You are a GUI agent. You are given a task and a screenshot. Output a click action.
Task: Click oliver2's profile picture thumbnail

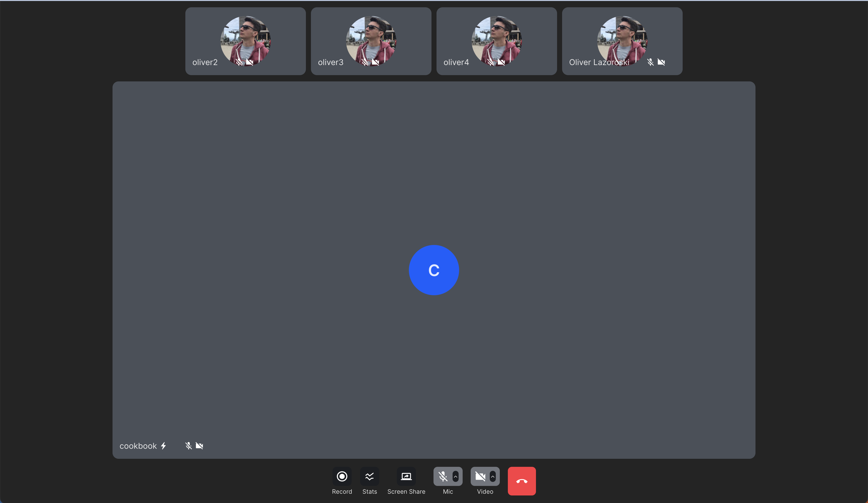(245, 41)
